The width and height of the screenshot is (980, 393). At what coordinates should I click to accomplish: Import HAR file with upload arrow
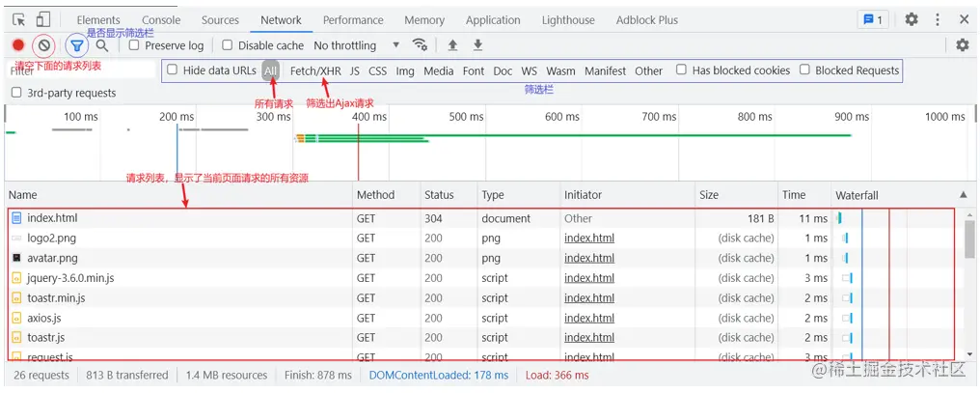[452, 45]
